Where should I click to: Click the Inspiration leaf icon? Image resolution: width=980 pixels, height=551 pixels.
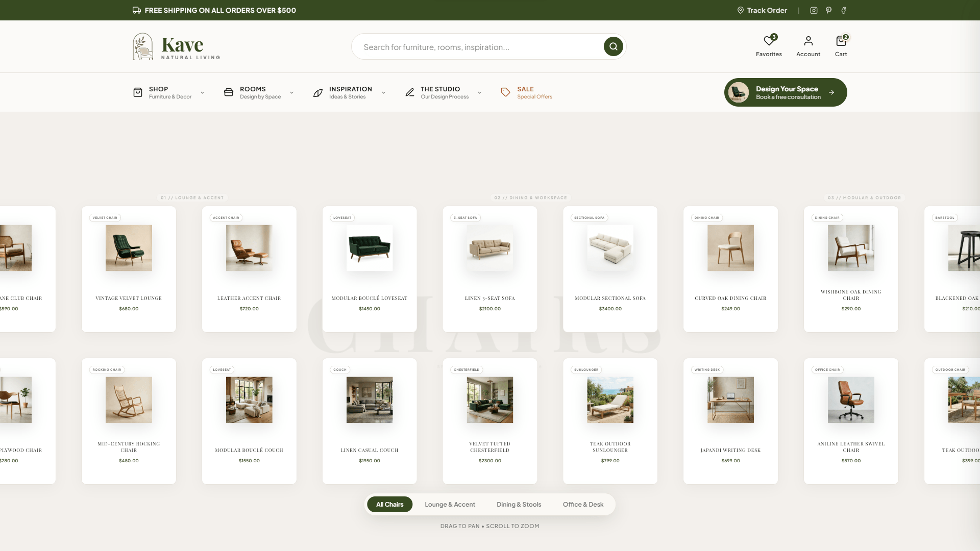tap(318, 92)
